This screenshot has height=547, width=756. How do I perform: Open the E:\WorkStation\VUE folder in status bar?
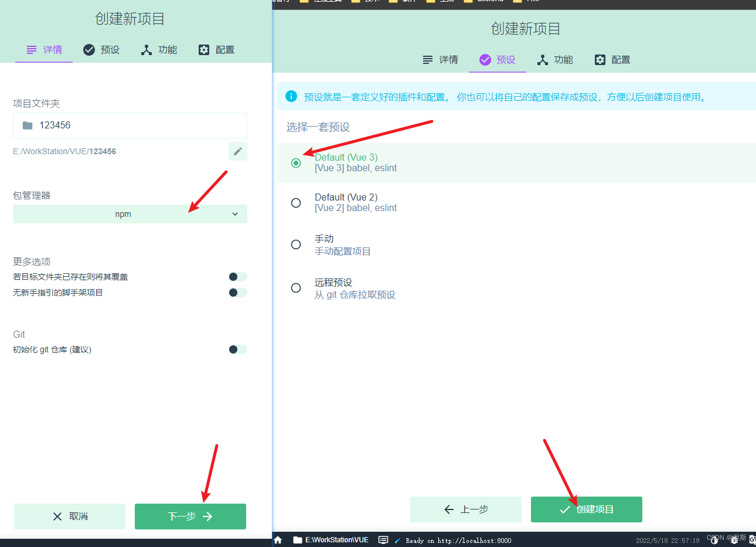331,540
